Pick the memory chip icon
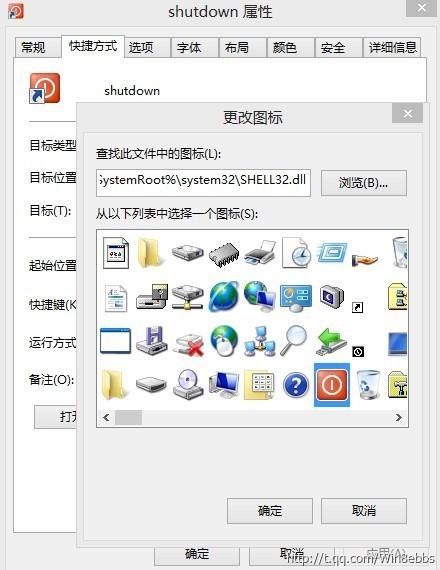This screenshot has height=570, width=440. pyautogui.click(x=224, y=253)
